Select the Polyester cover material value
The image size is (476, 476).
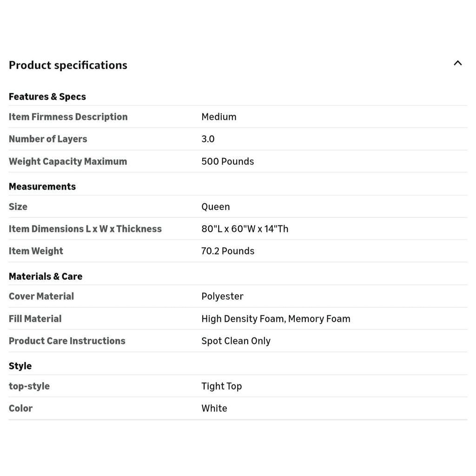tap(222, 296)
